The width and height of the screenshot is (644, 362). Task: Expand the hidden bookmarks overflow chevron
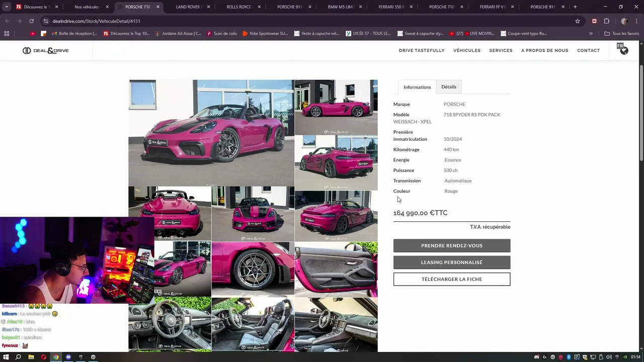591,33
